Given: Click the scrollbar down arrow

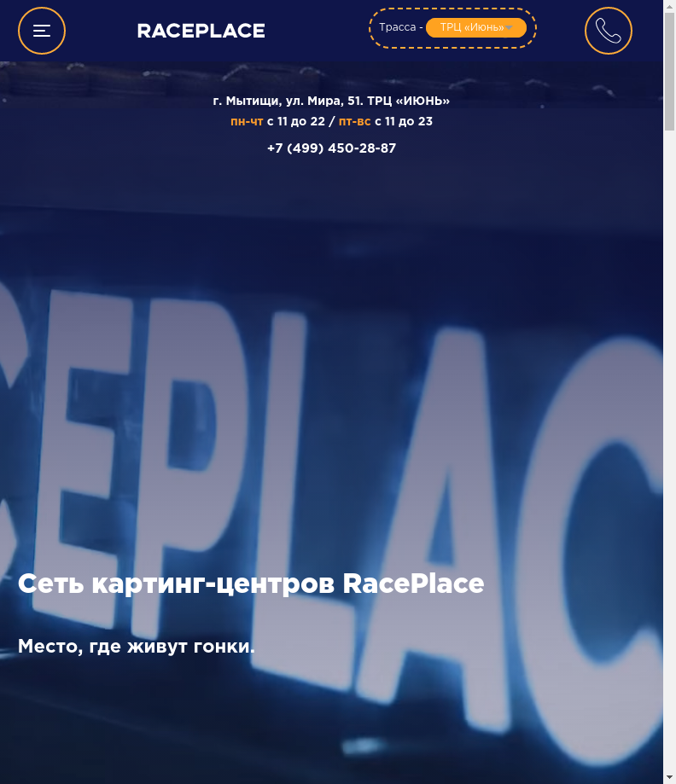Looking at the screenshot, I should (x=669, y=777).
